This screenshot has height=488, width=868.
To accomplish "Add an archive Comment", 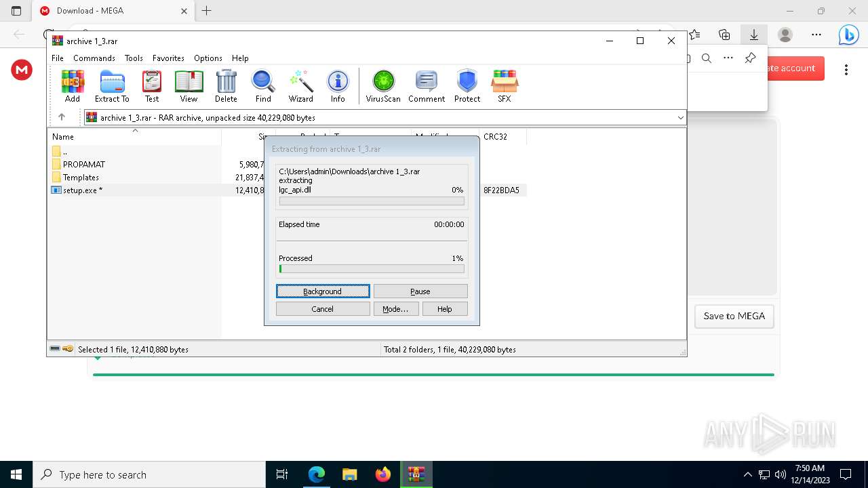I will click(x=427, y=86).
